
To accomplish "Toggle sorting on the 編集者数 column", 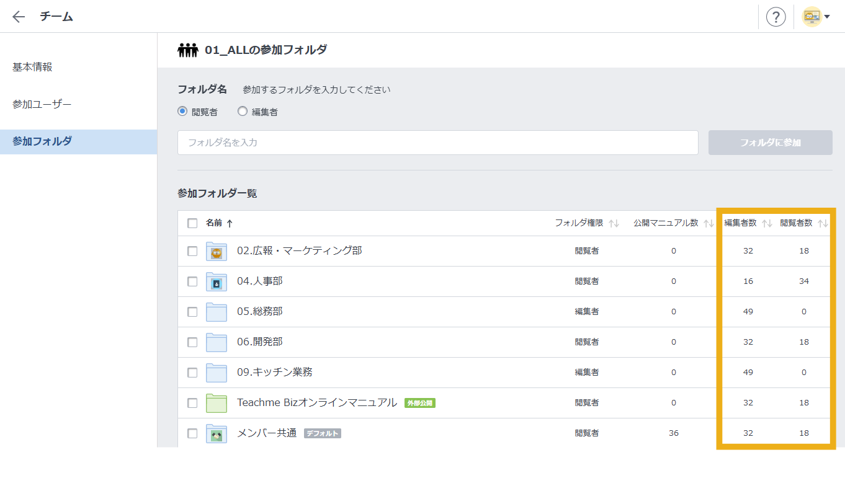I will [x=766, y=223].
